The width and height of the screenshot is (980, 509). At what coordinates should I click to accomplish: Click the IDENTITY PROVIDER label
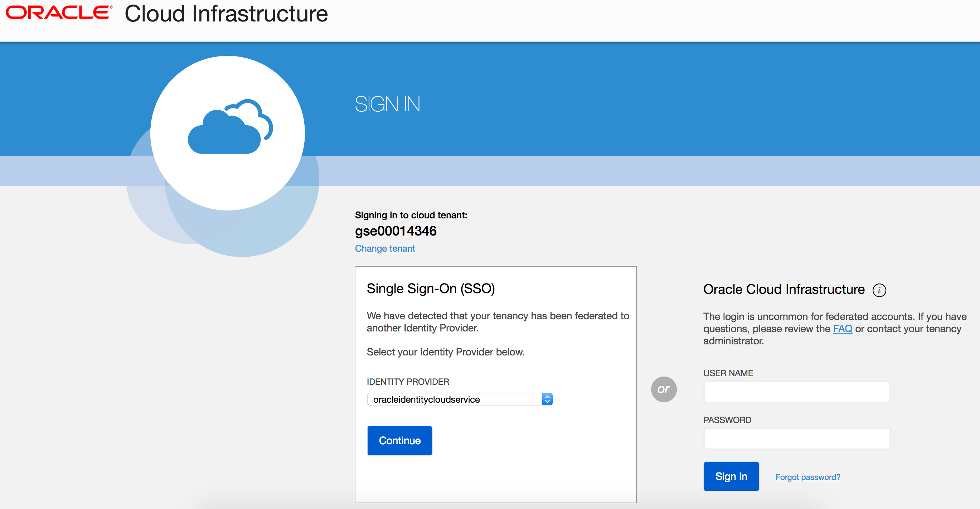[x=408, y=382]
